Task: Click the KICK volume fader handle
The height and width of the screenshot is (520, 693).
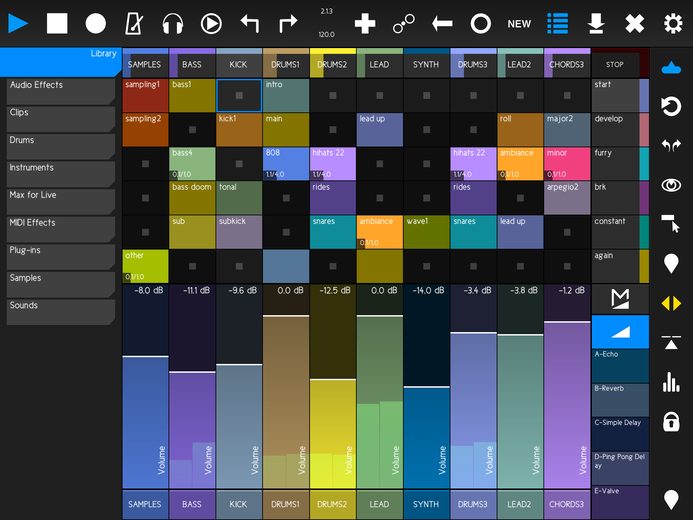Action: click(x=239, y=364)
